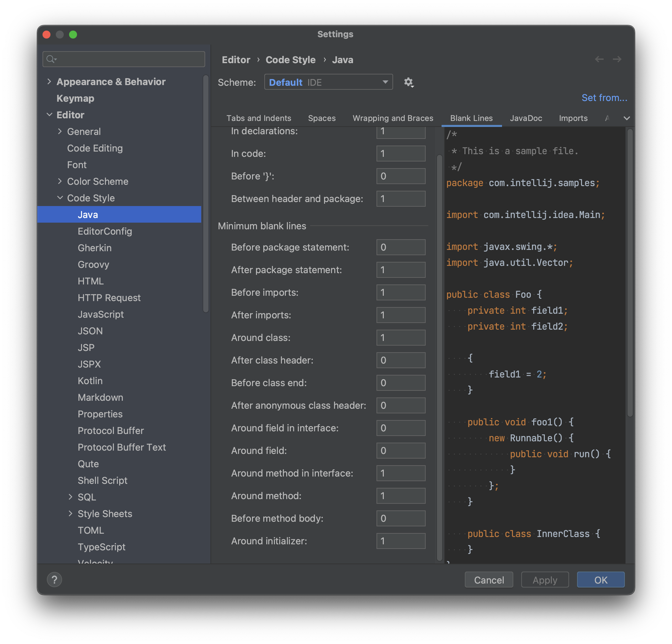This screenshot has height=644, width=672.
Task: Click the search magnifier icon
Action: [51, 59]
